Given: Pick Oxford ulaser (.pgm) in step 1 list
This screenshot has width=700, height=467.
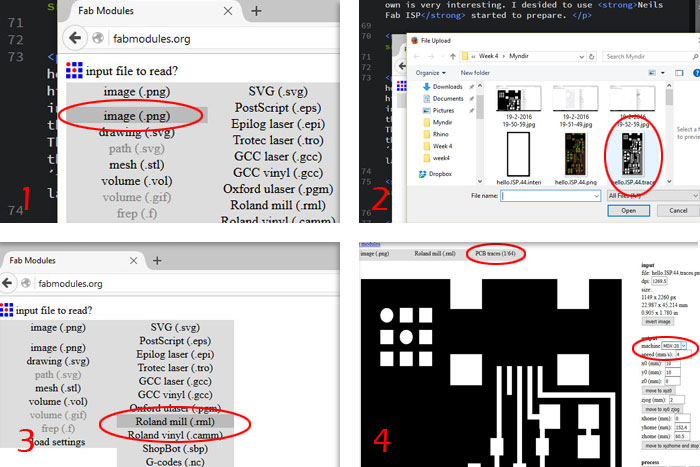Looking at the screenshot, I should click(278, 189).
